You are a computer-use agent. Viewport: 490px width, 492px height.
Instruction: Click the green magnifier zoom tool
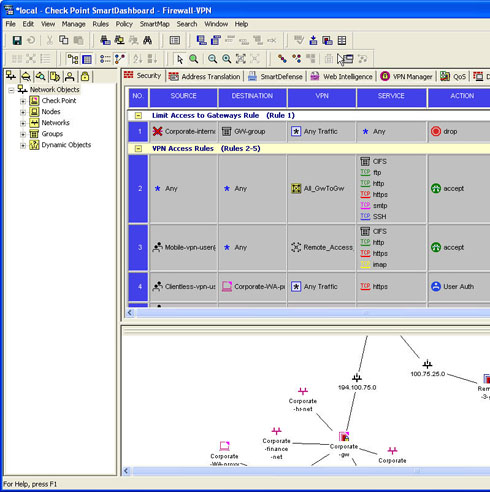pos(194,59)
